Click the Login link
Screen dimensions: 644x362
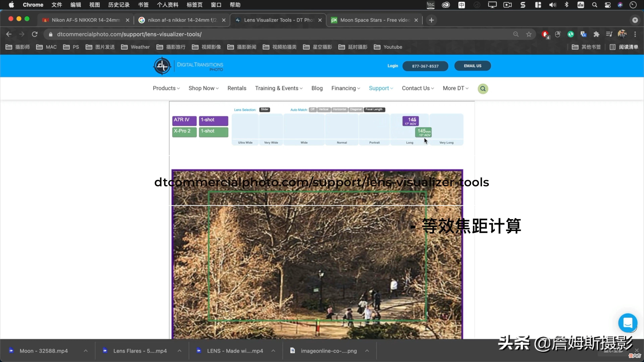point(392,66)
